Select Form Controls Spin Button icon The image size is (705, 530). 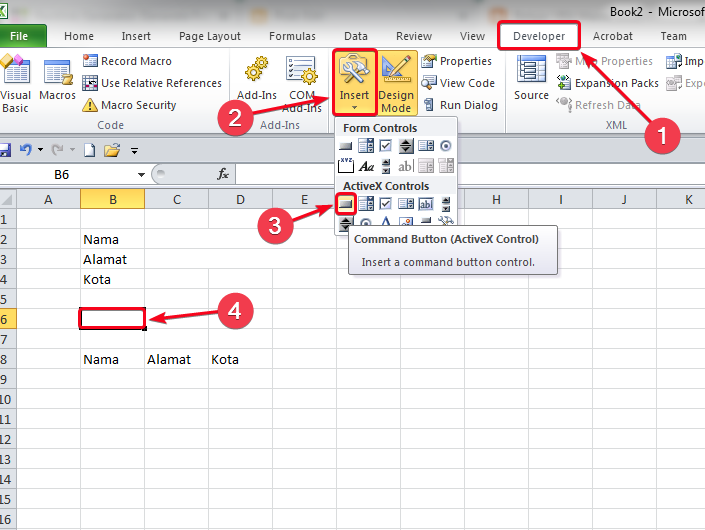(x=406, y=146)
